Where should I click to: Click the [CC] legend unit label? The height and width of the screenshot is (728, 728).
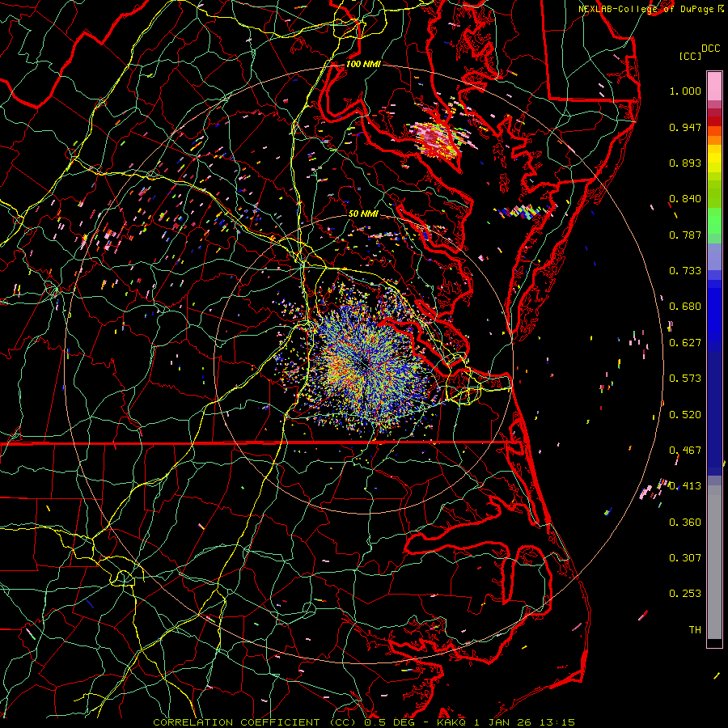(x=691, y=56)
